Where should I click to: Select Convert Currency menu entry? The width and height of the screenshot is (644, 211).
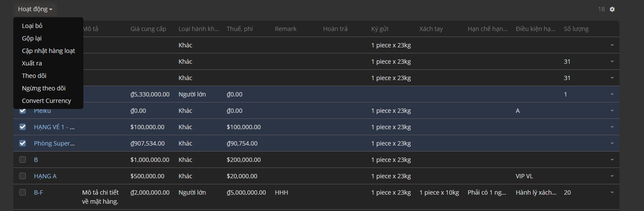tap(46, 101)
